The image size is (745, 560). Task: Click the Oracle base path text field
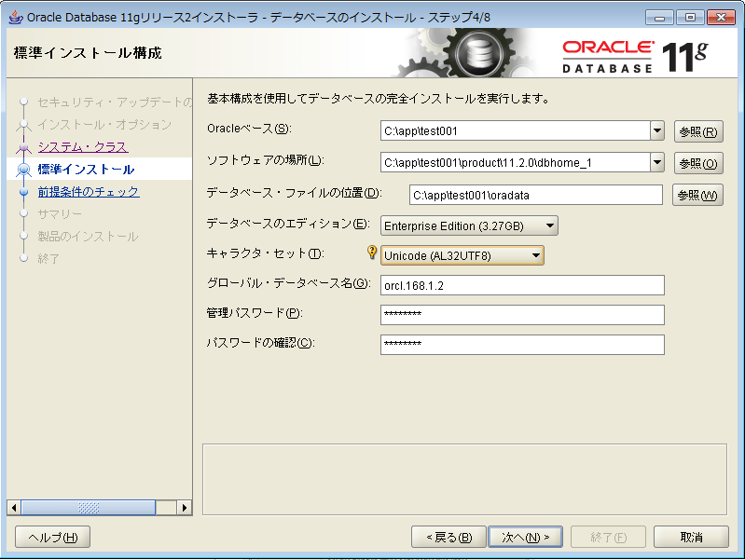[x=515, y=130]
